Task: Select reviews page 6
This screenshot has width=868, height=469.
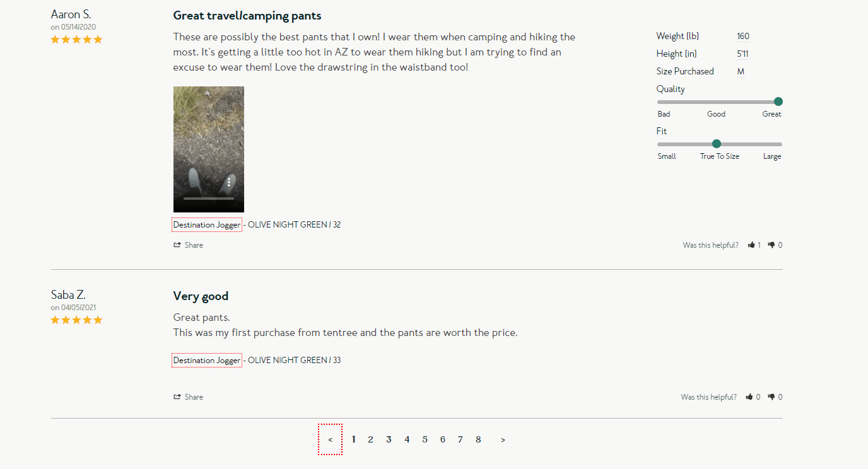Action: click(x=443, y=439)
